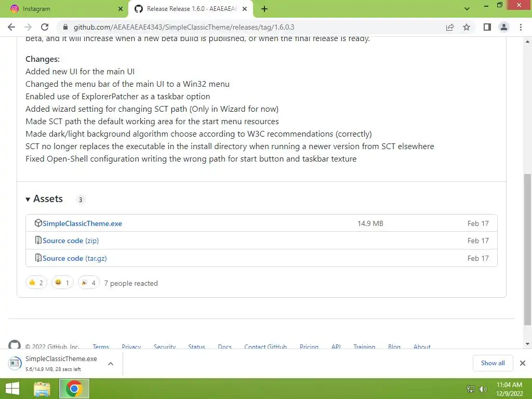Viewport: 532px width, 399px height.
Task: Open tab search dropdown chevron
Action: pos(467,9)
